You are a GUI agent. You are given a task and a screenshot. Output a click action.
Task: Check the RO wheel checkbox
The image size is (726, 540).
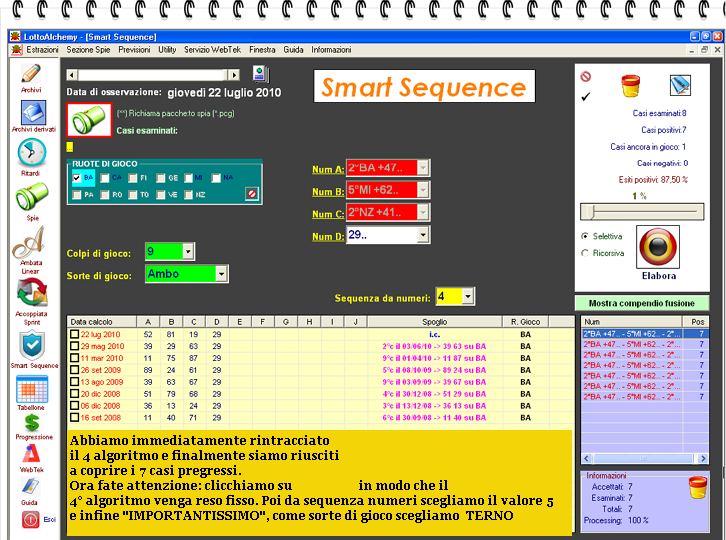tap(105, 195)
